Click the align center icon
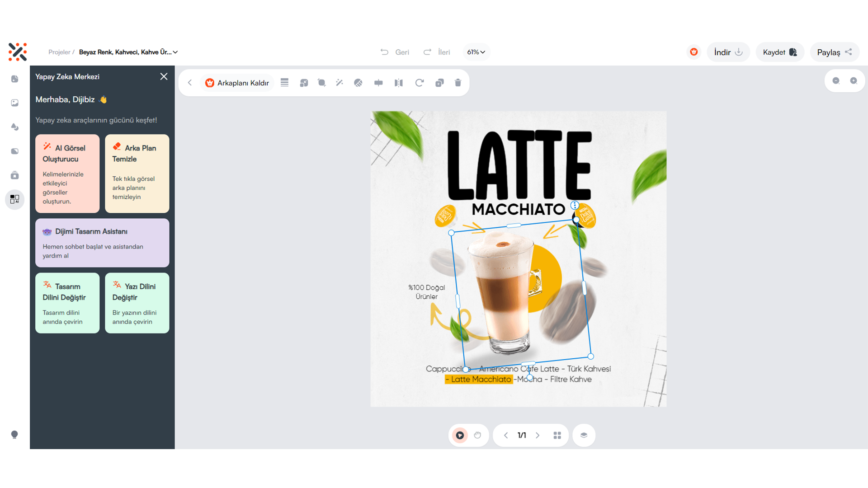The height and width of the screenshot is (488, 868). (378, 83)
